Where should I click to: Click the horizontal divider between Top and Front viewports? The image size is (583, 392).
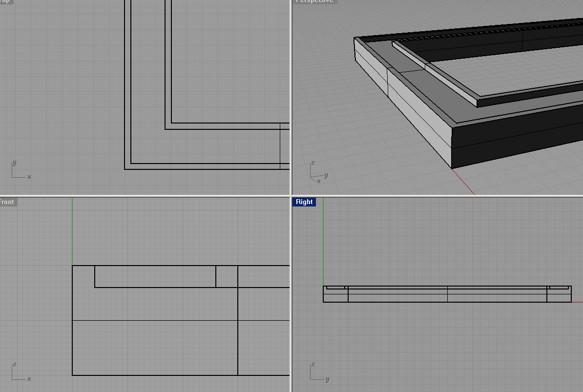[x=146, y=196]
